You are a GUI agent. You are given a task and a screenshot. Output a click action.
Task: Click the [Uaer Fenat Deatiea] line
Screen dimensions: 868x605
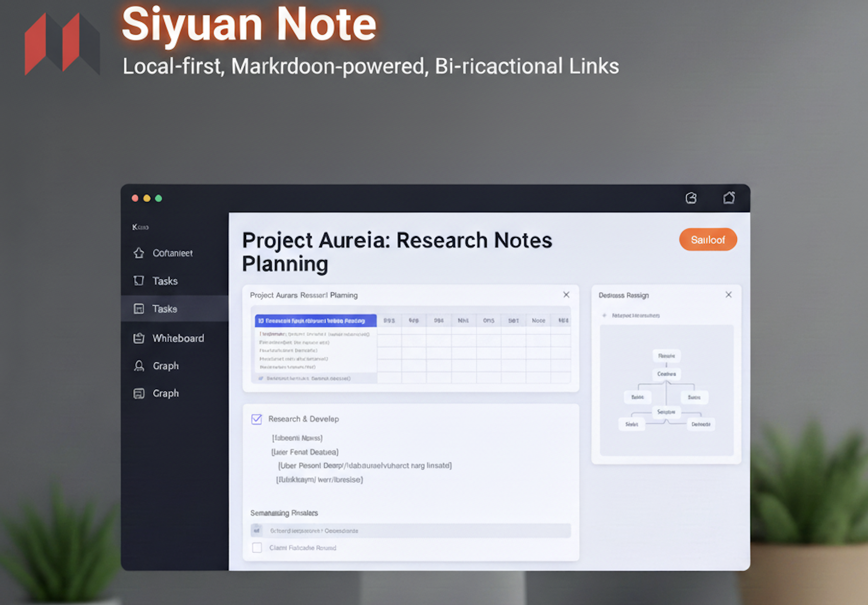305,452
